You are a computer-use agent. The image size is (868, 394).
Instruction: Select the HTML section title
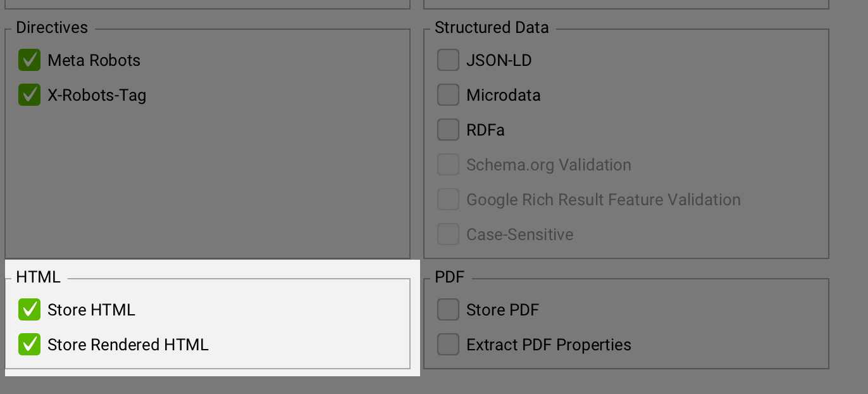pos(38,277)
